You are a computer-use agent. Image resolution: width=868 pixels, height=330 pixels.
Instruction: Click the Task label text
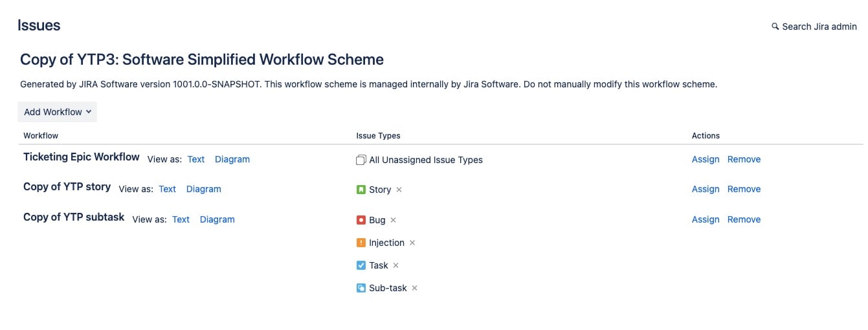coord(379,265)
